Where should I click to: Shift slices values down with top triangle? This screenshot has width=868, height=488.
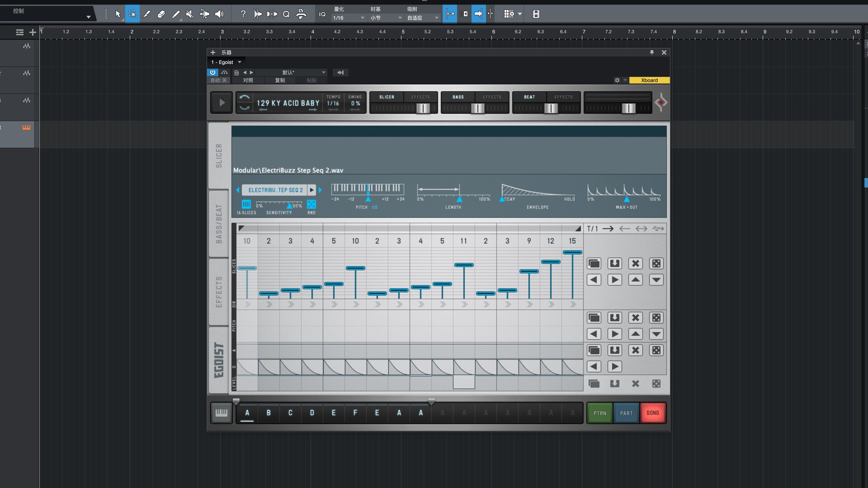click(x=656, y=280)
